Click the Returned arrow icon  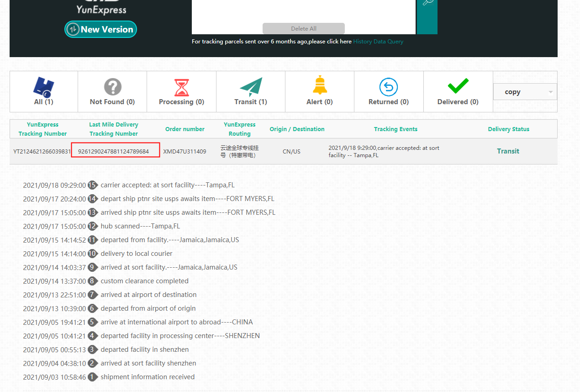point(388,87)
